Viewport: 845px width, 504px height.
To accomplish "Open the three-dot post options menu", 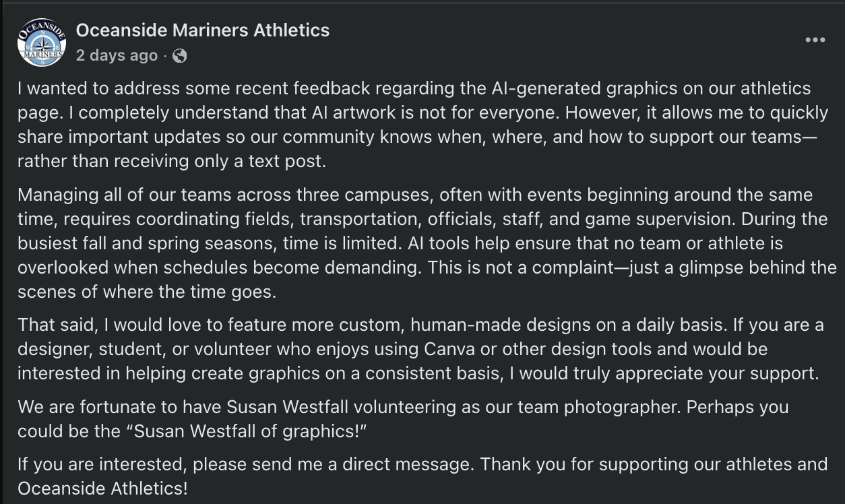I will [815, 40].
